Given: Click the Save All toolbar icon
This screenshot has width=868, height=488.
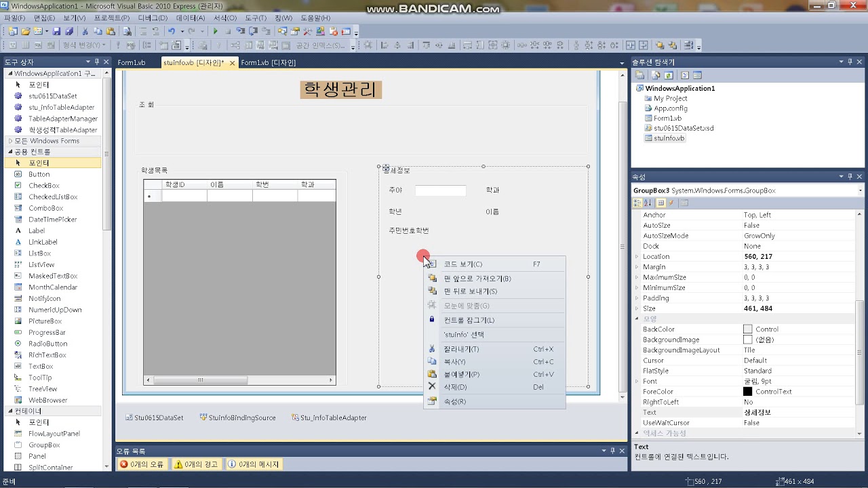Looking at the screenshot, I should tap(68, 31).
